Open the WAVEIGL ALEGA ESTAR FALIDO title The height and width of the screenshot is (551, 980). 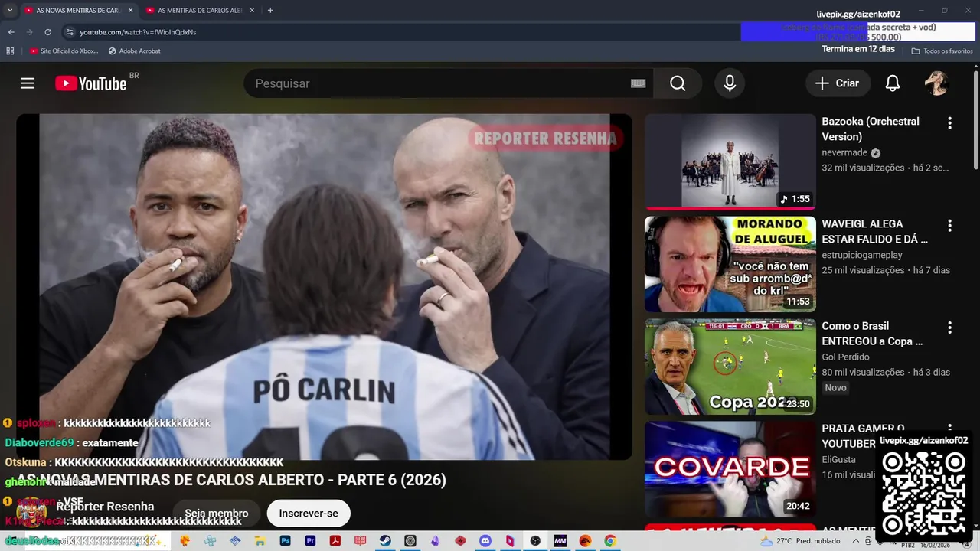point(875,231)
